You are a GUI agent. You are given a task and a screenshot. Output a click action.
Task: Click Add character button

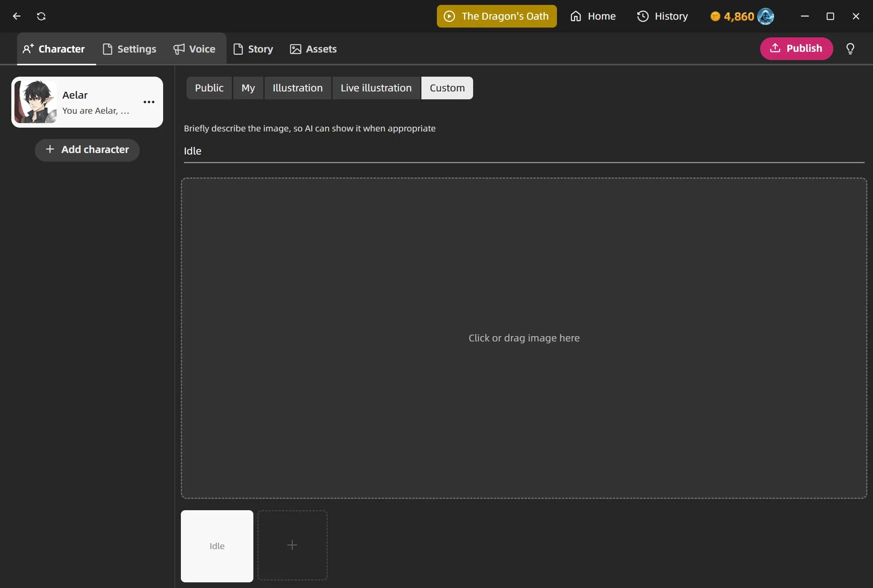pyautogui.click(x=87, y=150)
